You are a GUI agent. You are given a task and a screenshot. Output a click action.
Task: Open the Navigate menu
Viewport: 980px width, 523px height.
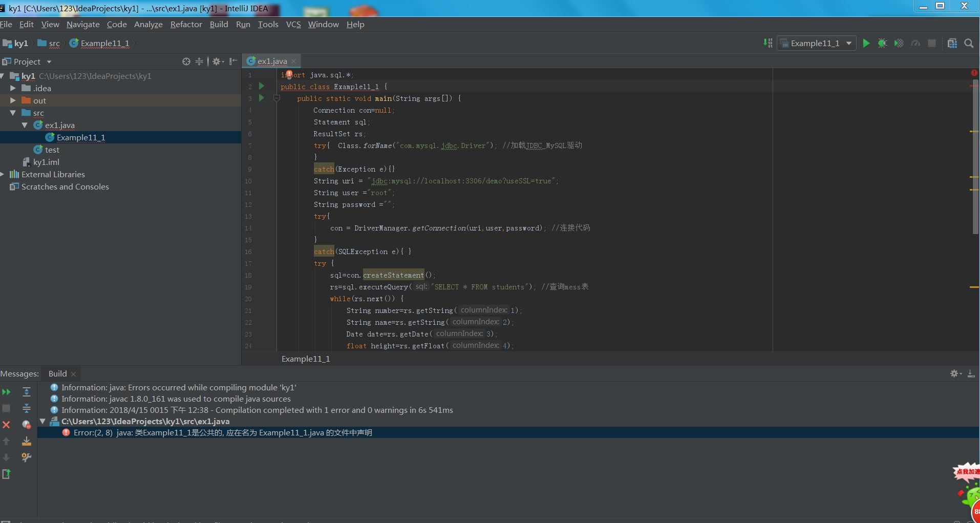click(x=83, y=25)
